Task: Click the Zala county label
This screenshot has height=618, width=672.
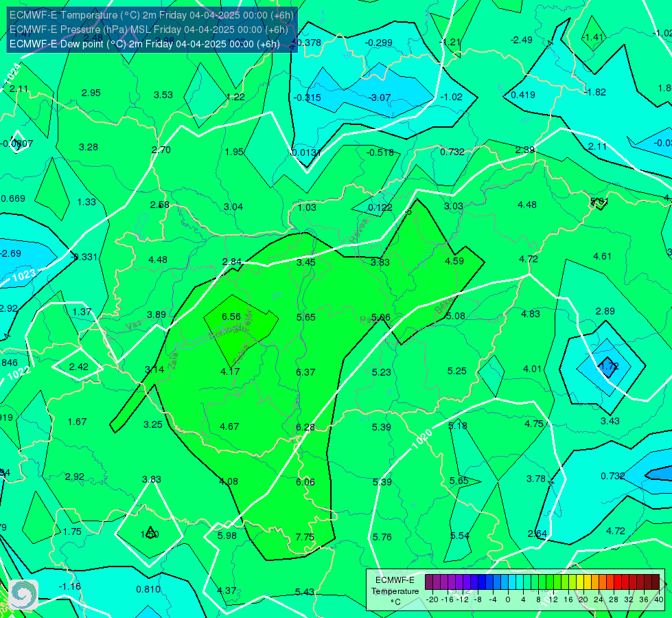Action: coord(174,362)
